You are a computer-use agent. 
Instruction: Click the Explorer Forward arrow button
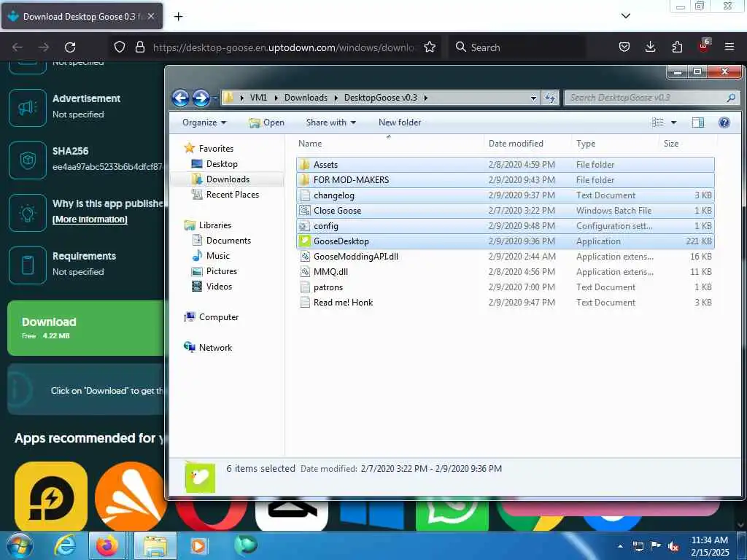(201, 98)
